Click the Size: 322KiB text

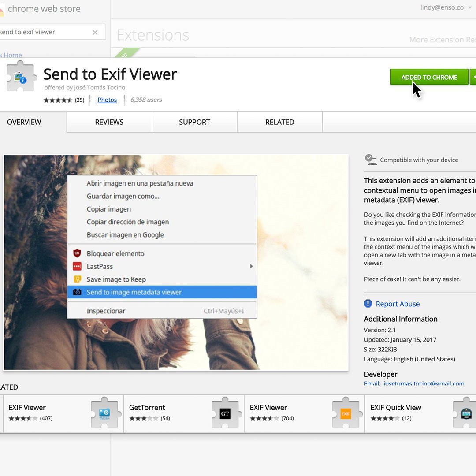pyautogui.click(x=380, y=350)
